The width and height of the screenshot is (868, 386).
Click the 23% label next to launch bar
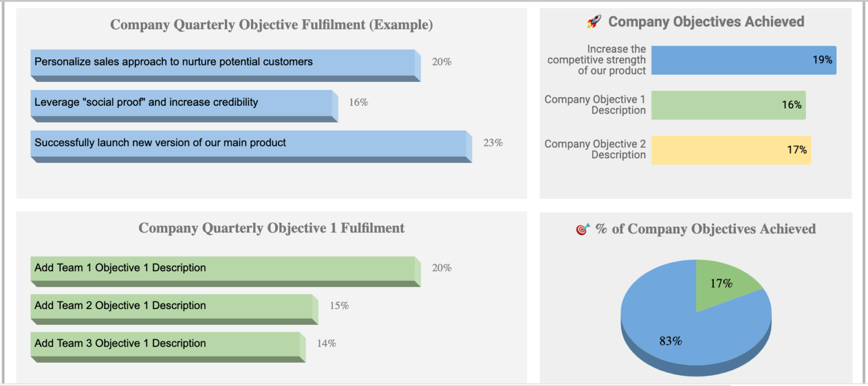click(x=493, y=143)
